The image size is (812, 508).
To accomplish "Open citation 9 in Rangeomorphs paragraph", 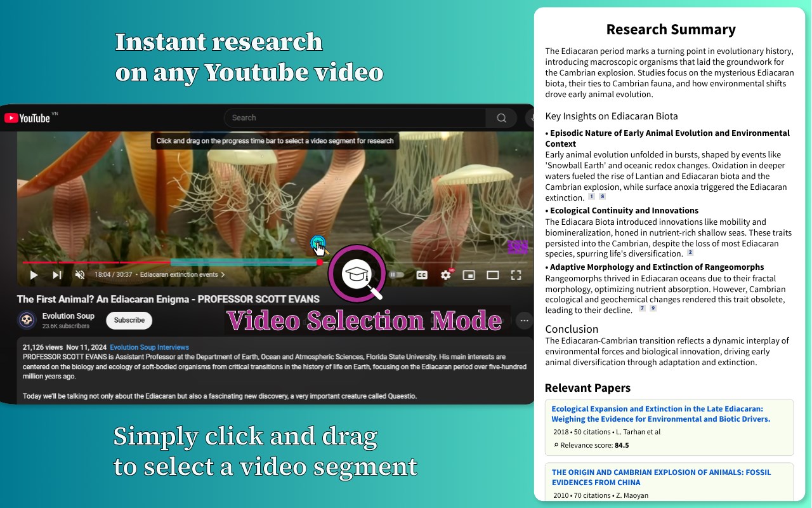I will (x=653, y=309).
